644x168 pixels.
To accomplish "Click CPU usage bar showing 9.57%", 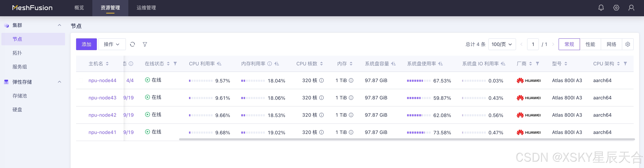I will (201, 81).
